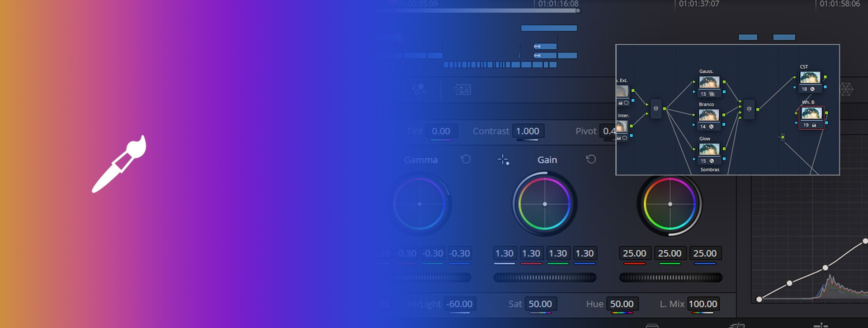The height and width of the screenshot is (328, 868).
Task: Activate the Gain white point picker crosshair
Action: click(x=503, y=159)
